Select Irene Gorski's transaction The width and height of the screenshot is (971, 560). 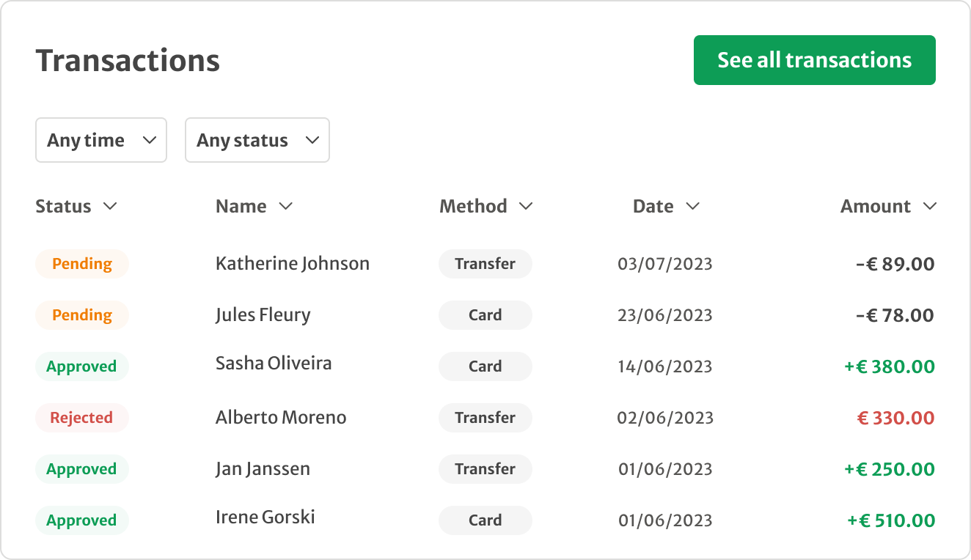coord(265,517)
